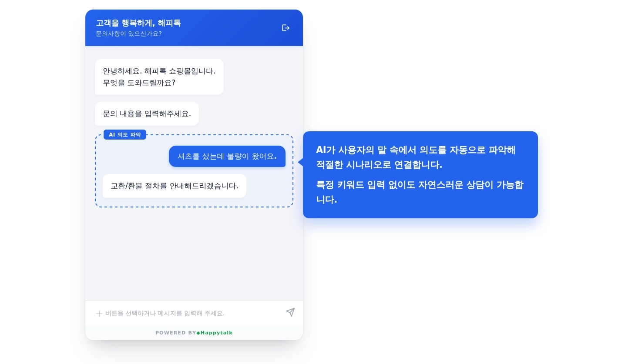The image size is (625, 364).
Task: Click the Happytalk diamond logo icon
Action: pyautogui.click(x=198, y=333)
